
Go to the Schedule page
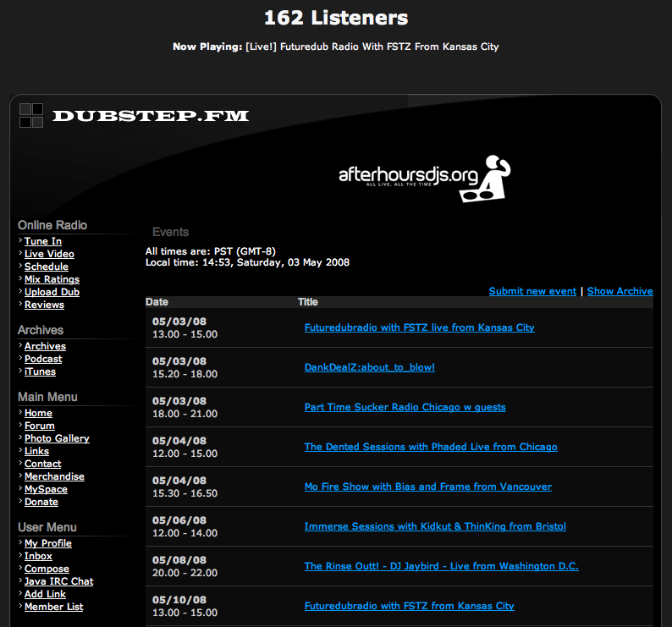point(47,267)
